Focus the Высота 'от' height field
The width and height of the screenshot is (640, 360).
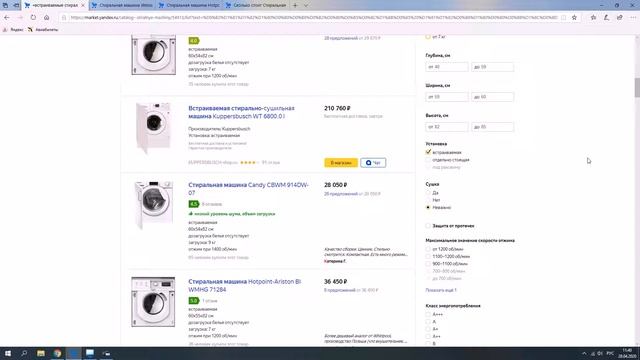point(447,127)
